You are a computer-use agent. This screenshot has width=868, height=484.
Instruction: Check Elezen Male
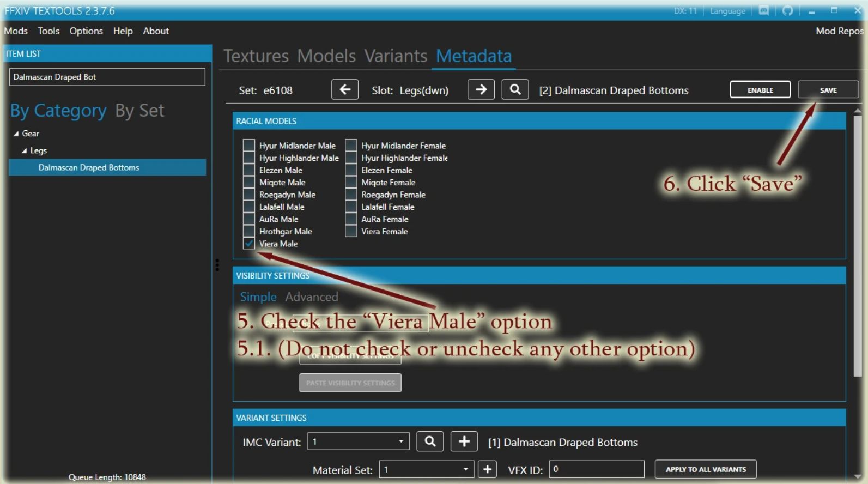point(249,170)
